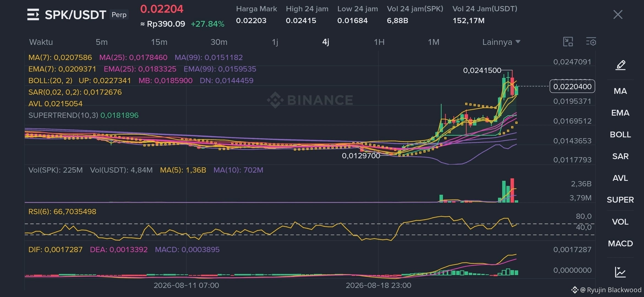Tap the +27.84% change value
Viewport: 644px width, 297px height.
tap(208, 24)
